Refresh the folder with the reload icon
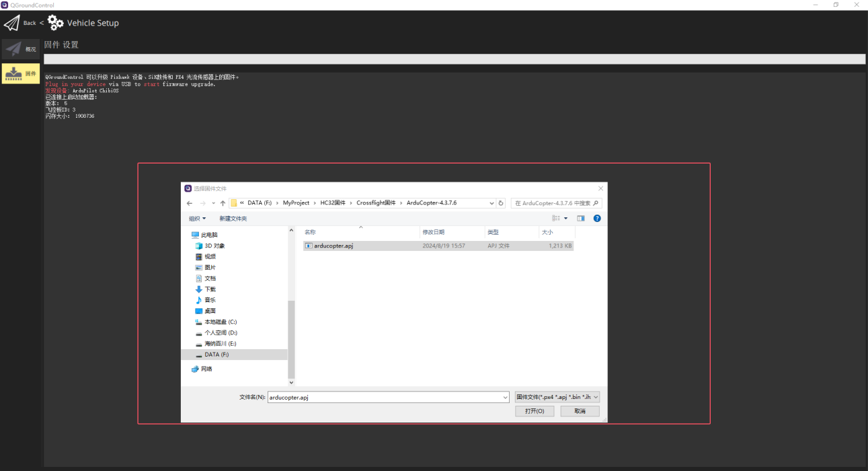 click(501, 203)
